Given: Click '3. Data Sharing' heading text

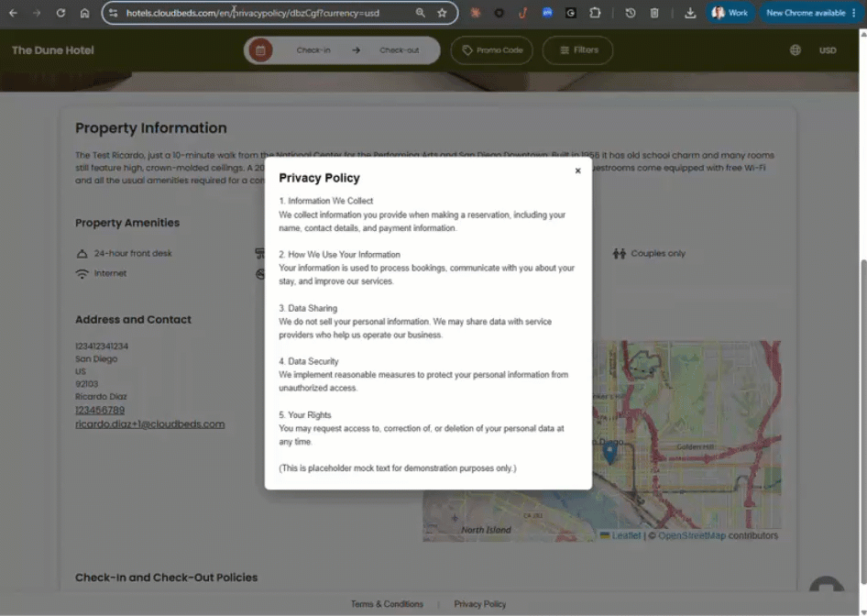Looking at the screenshot, I should (308, 308).
